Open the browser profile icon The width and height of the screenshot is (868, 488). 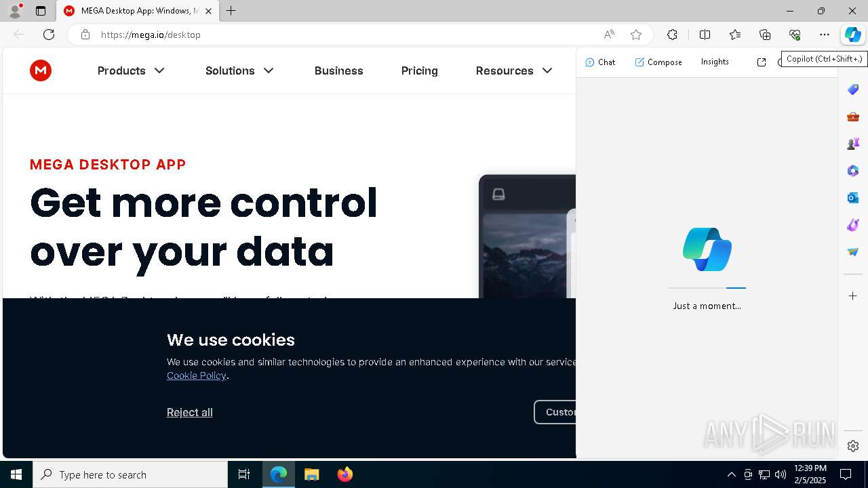pos(15,11)
